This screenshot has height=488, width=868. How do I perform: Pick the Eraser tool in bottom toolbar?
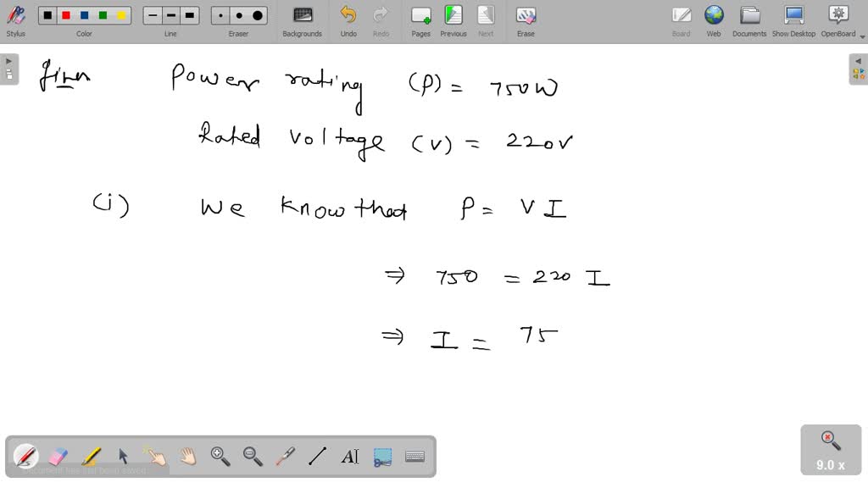(x=58, y=457)
